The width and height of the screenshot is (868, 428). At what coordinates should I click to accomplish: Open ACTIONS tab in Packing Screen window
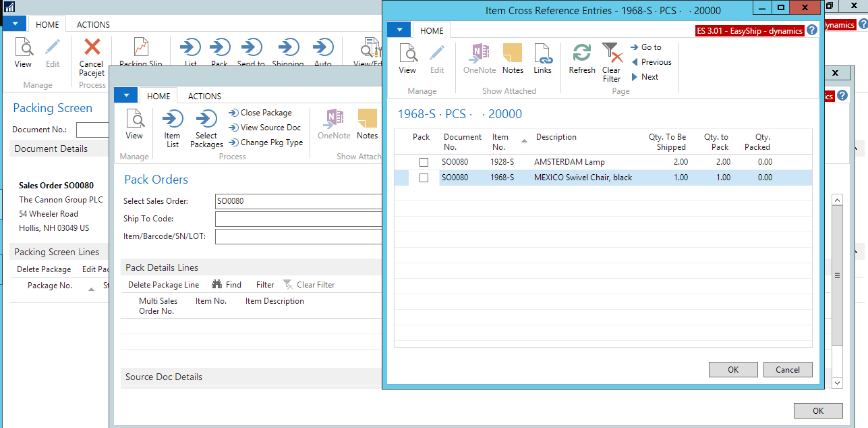tap(93, 24)
